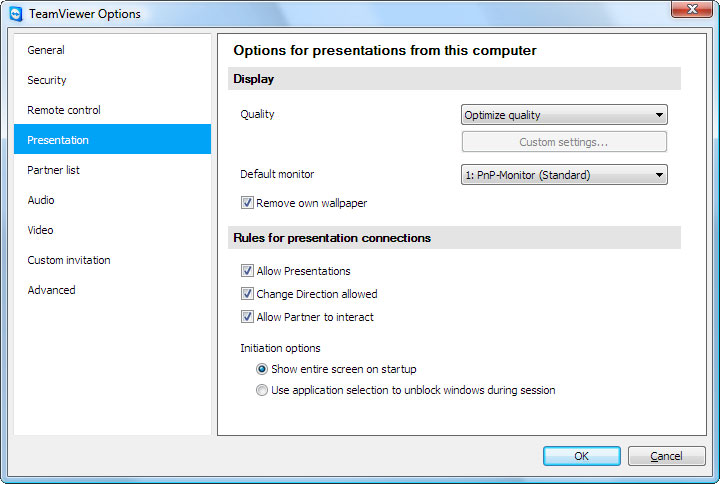Open the Quality dropdown
The width and height of the screenshot is (720, 484).
[564, 115]
